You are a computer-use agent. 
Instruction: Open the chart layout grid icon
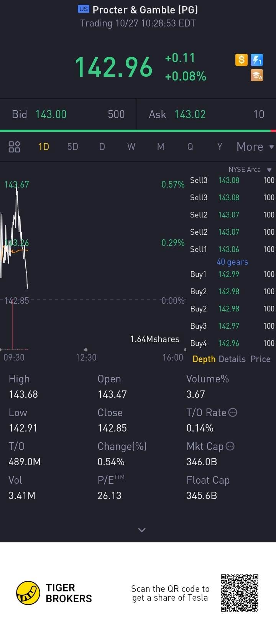click(x=14, y=147)
